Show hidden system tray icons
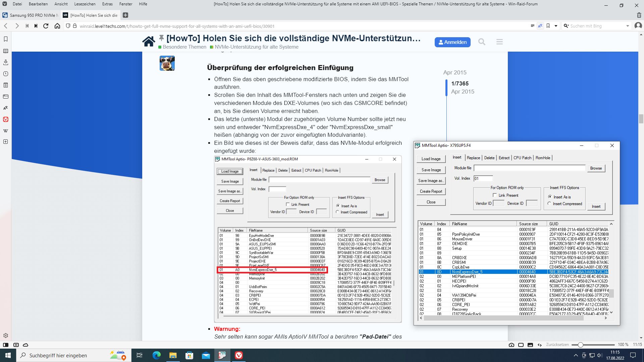The image size is (644, 362). 576,355
